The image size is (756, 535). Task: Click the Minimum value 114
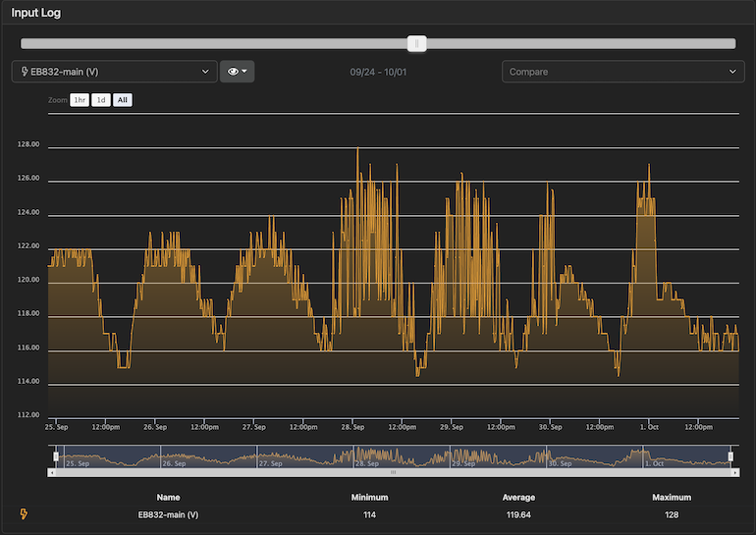(x=369, y=514)
